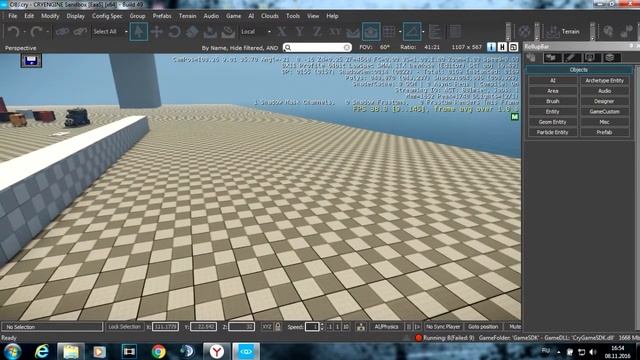Open the Redo history dropdown arrow
The image size is (640, 360).
click(47, 31)
